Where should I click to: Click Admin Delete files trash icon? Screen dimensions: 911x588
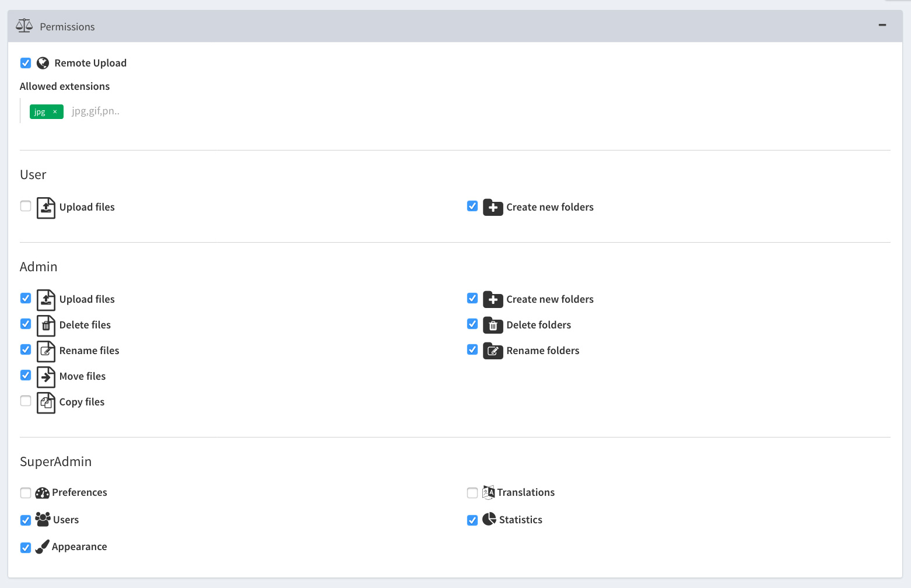point(46,325)
